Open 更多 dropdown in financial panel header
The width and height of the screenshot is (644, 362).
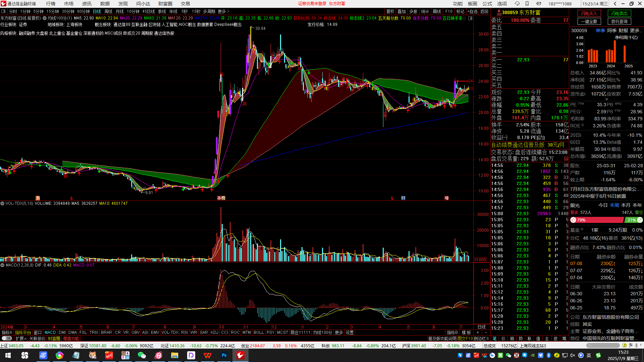click(x=636, y=31)
